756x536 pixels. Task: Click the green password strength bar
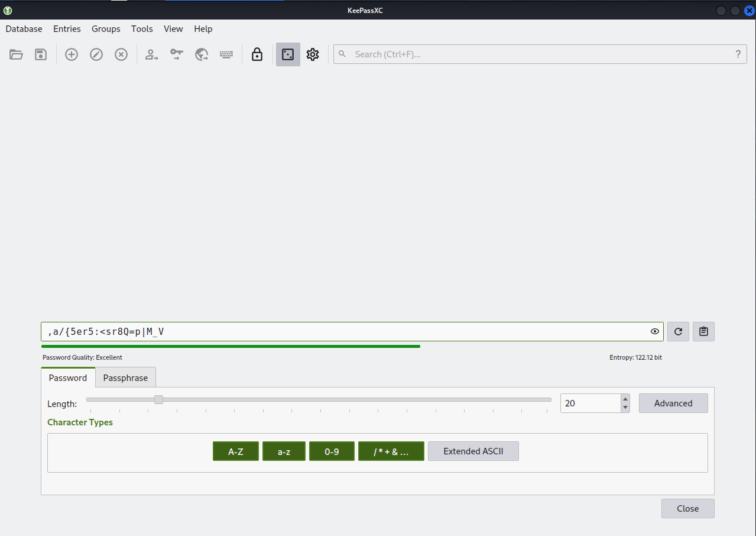click(231, 346)
